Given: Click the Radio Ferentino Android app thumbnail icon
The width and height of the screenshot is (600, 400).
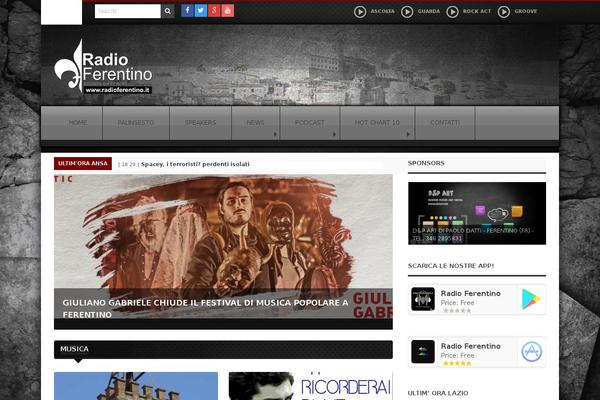Looking at the screenshot, I should click(423, 299).
